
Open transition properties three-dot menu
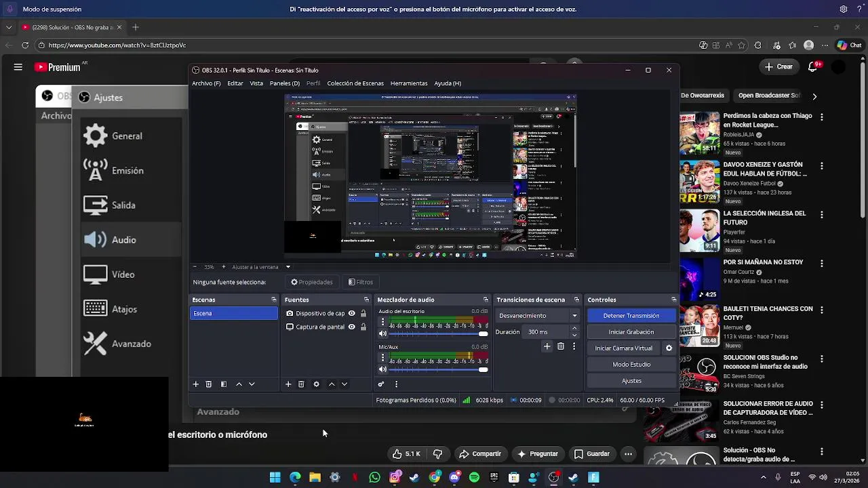574,346
